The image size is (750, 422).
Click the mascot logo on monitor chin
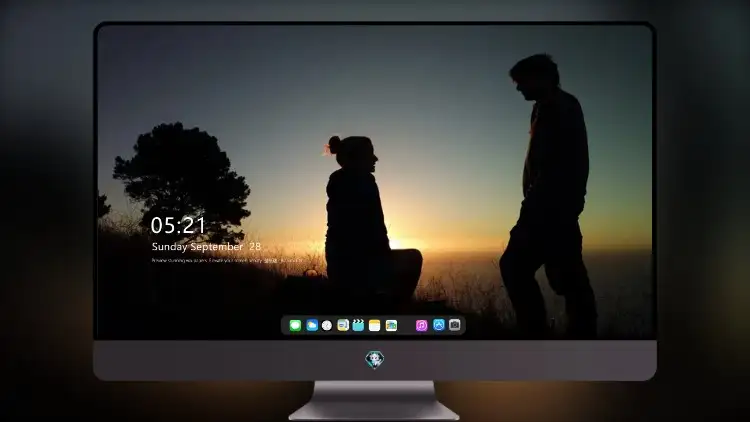coord(375,359)
